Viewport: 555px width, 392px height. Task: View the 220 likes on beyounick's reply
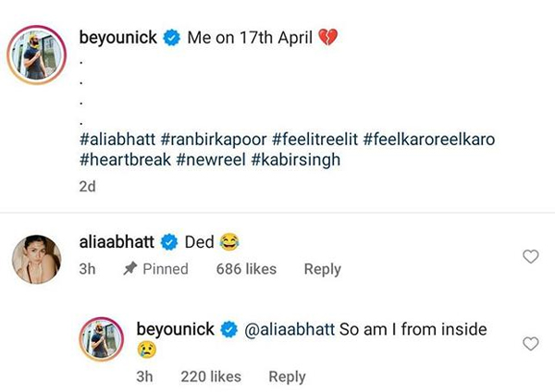point(209,376)
